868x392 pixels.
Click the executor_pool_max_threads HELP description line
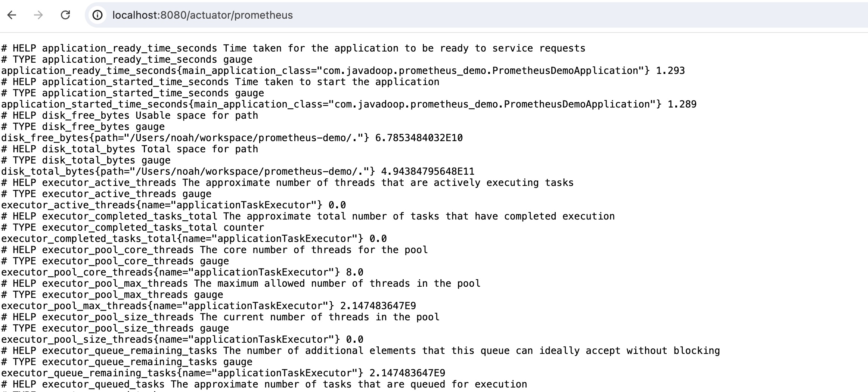[241, 283]
